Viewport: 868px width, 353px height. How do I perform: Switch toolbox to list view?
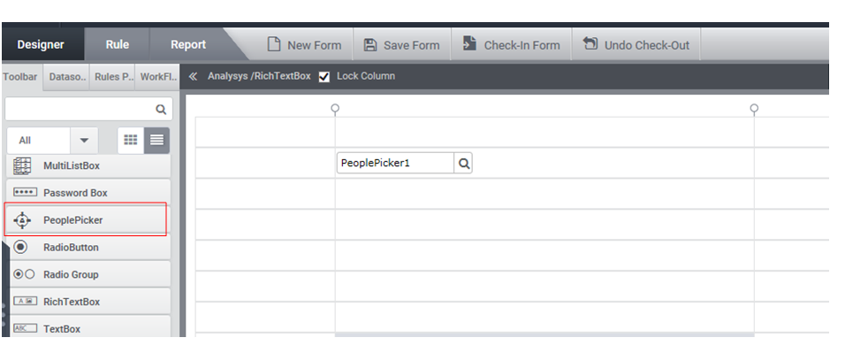coord(156,140)
